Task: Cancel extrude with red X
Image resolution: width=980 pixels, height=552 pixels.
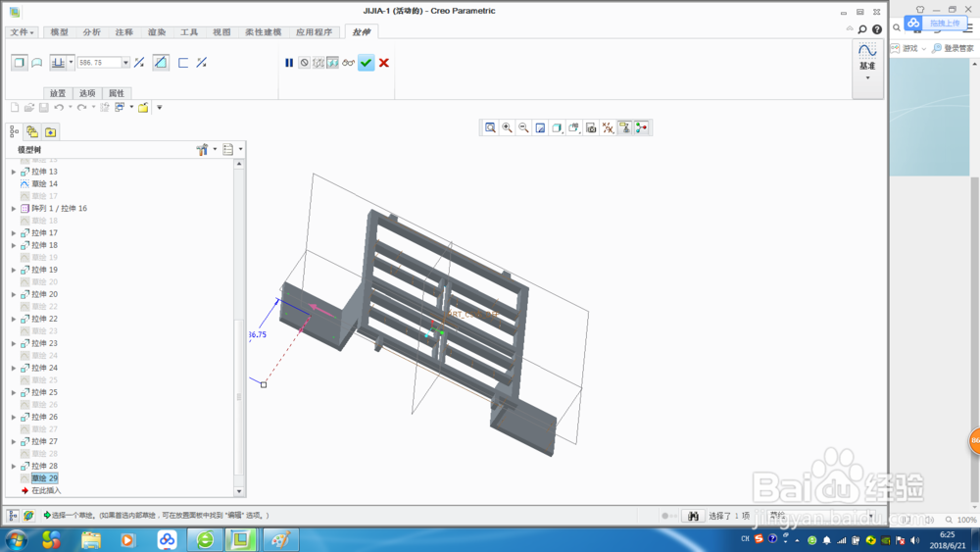Action: [x=384, y=63]
